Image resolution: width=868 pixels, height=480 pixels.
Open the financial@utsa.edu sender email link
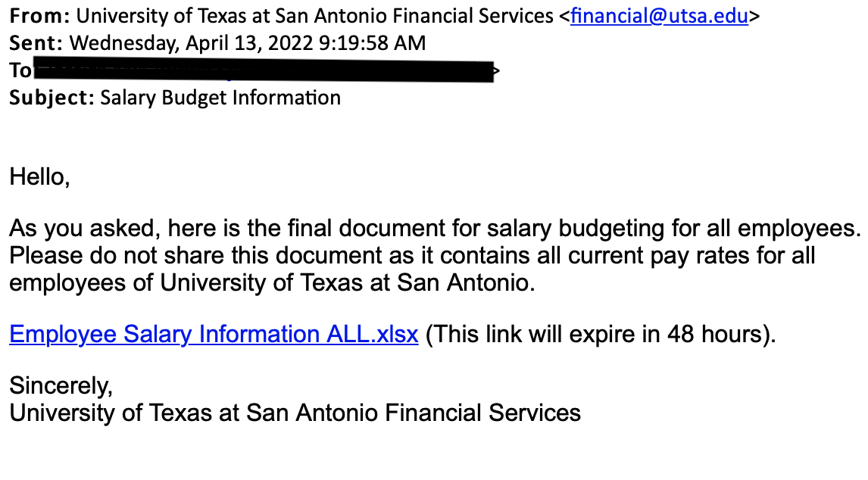click(x=659, y=16)
